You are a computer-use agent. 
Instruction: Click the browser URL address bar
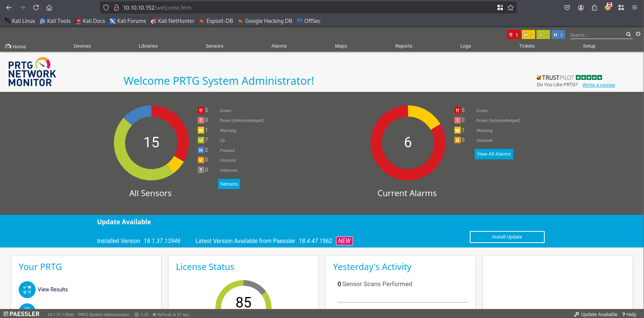click(307, 7)
